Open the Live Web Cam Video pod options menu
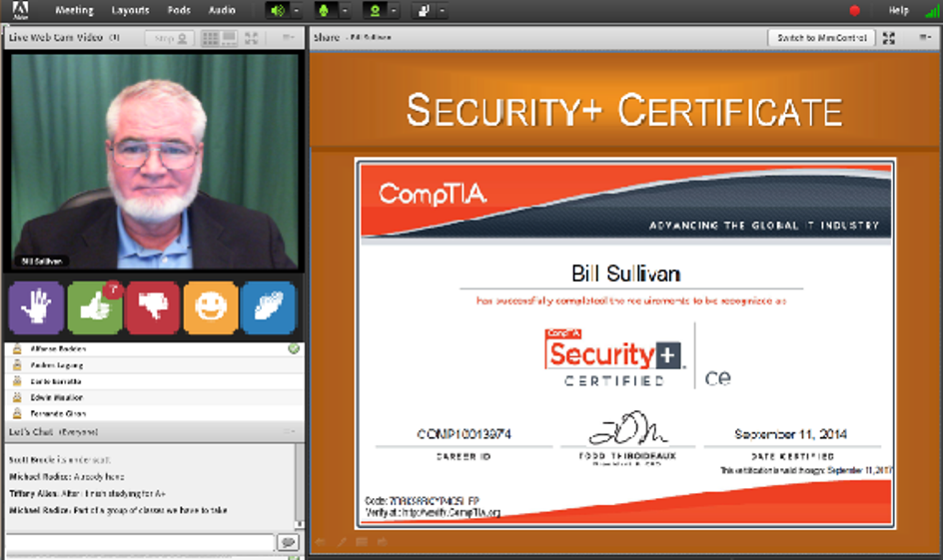The height and width of the screenshot is (560, 943). pyautogui.click(x=289, y=38)
